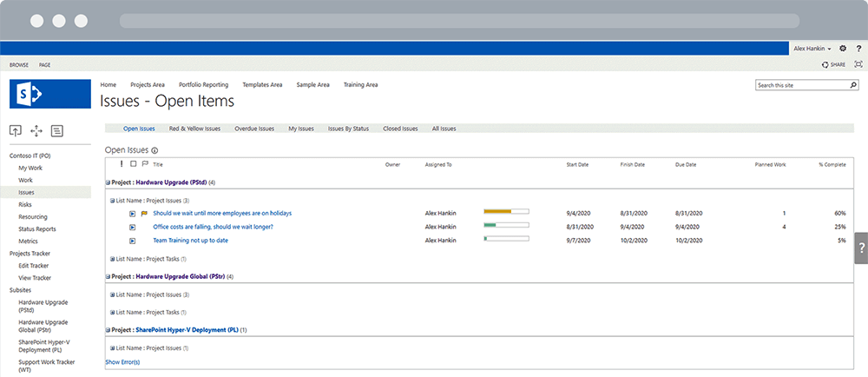This screenshot has width=868, height=377.
Task: Open the 'Team Training not up to date' issue
Action: click(x=190, y=240)
